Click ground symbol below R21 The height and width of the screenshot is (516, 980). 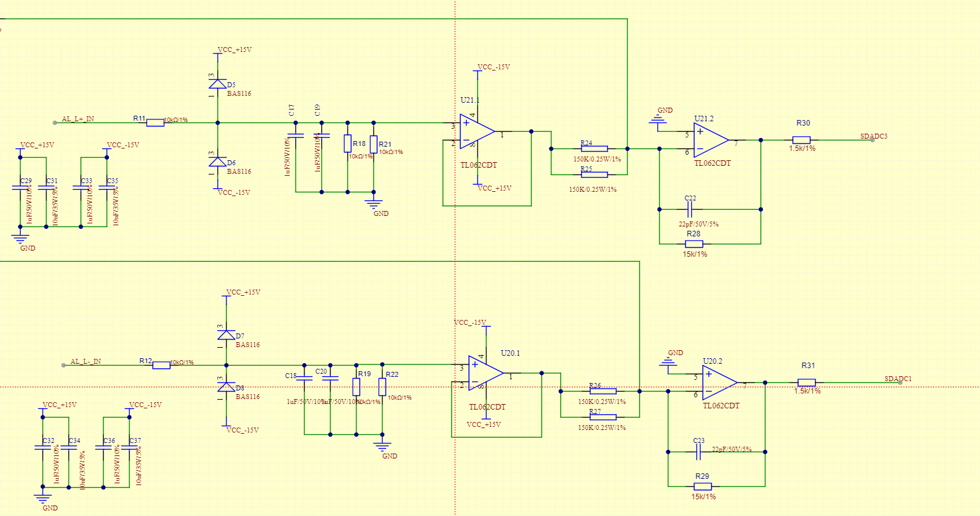pos(374,204)
